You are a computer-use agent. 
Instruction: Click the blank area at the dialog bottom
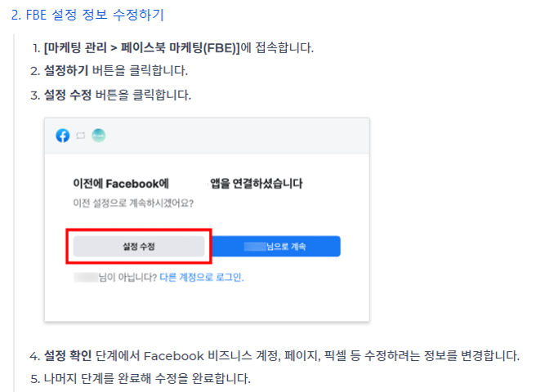click(207, 302)
